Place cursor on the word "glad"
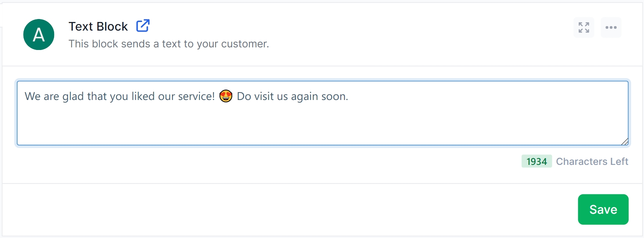 73,97
